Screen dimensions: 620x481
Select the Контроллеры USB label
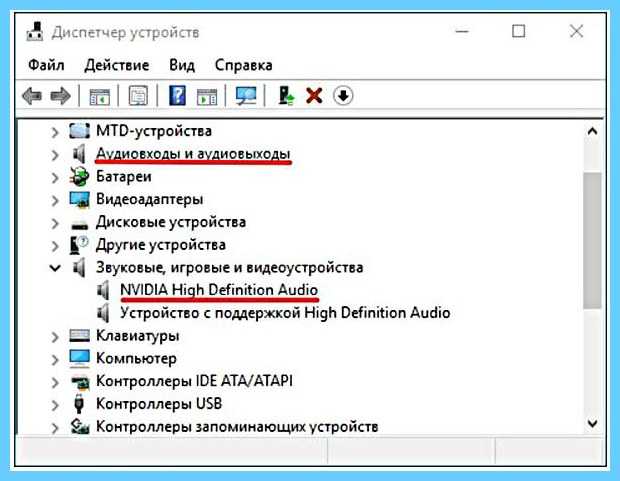[x=159, y=404]
